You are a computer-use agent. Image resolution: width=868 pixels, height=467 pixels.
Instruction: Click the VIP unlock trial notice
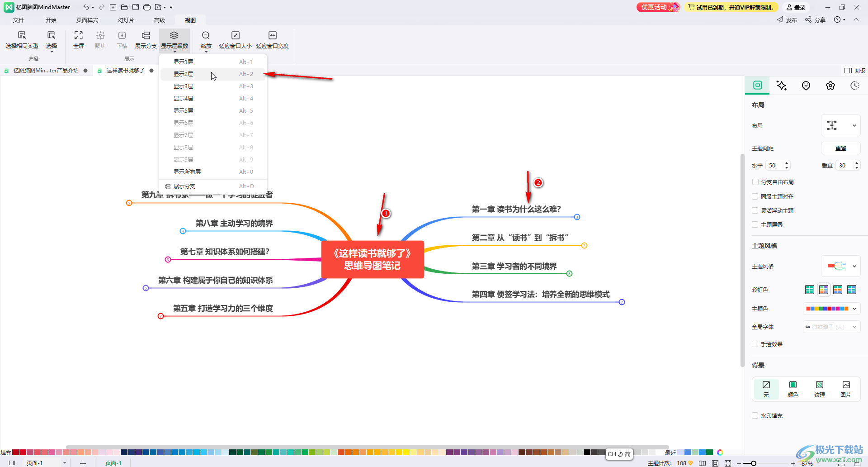point(731,7)
